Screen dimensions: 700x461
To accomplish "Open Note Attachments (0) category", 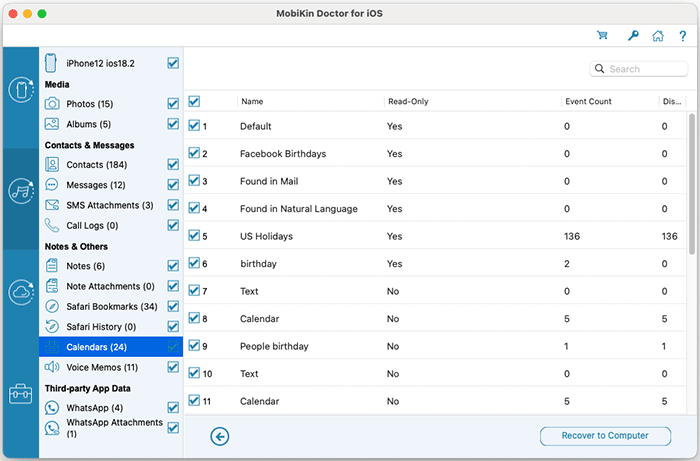I will pos(110,286).
